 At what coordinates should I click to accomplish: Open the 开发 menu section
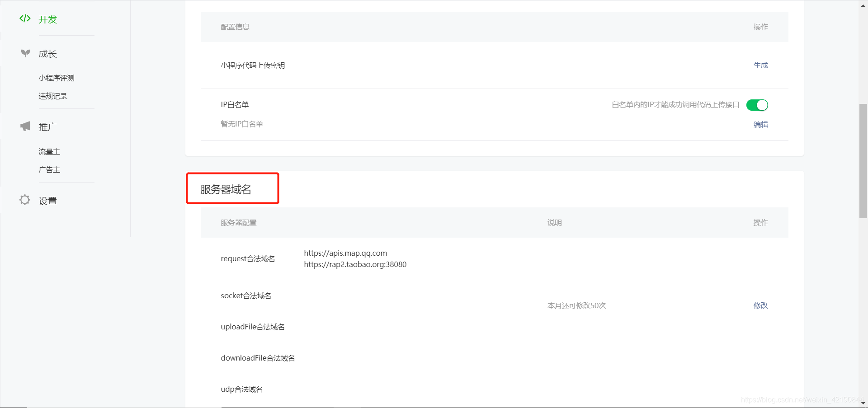tap(47, 19)
